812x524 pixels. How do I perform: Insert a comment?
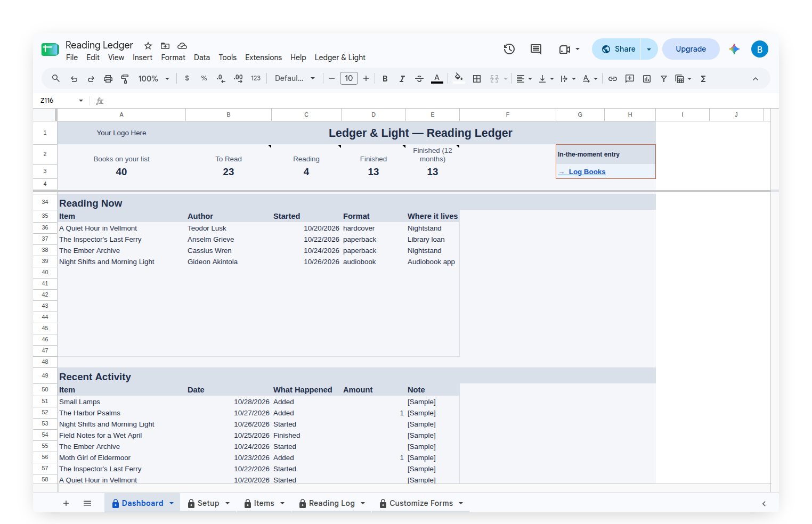630,79
